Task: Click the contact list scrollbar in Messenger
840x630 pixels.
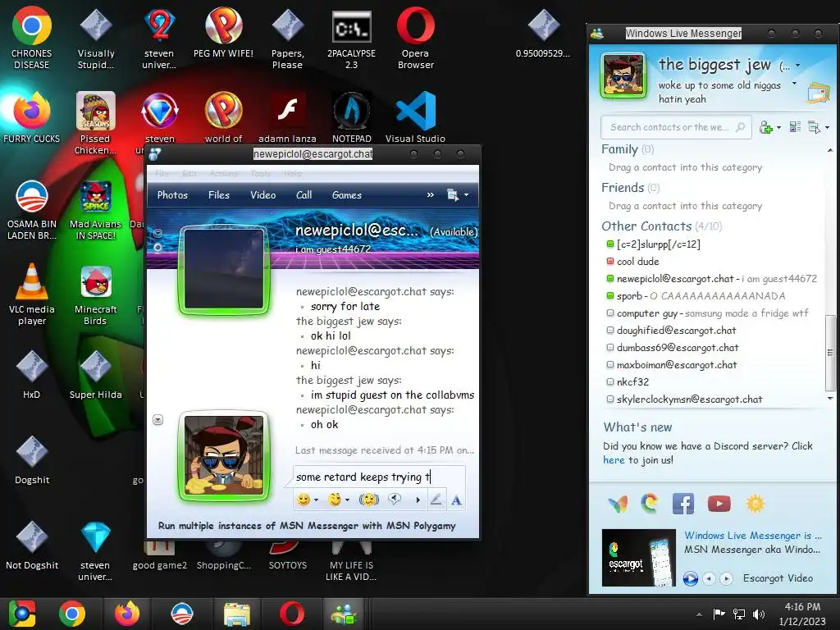Action: 830,353
